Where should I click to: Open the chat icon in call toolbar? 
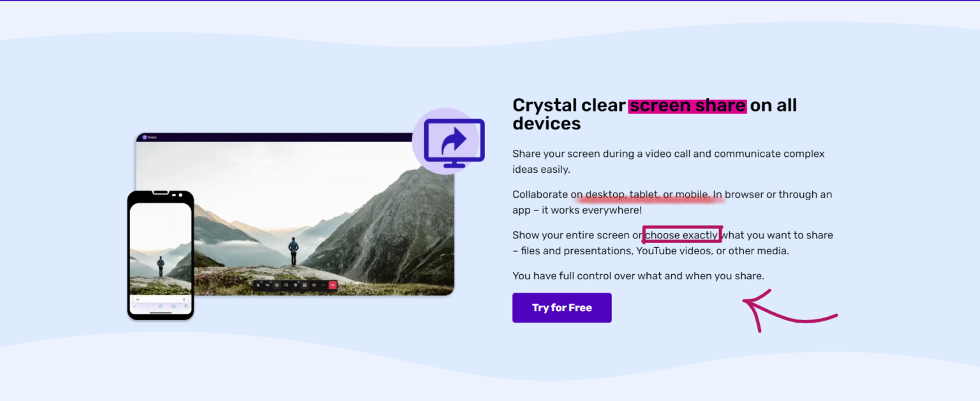coord(286,285)
